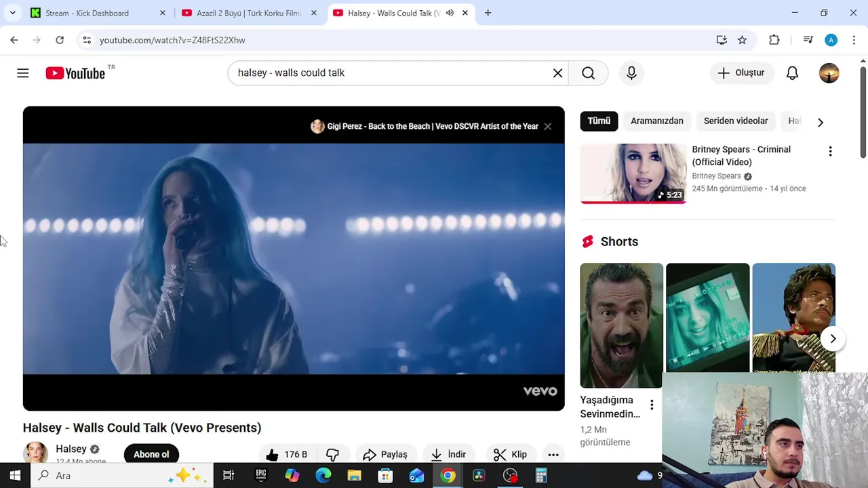Show next Shorts with arrow
The width and height of the screenshot is (868, 488).
tap(833, 338)
